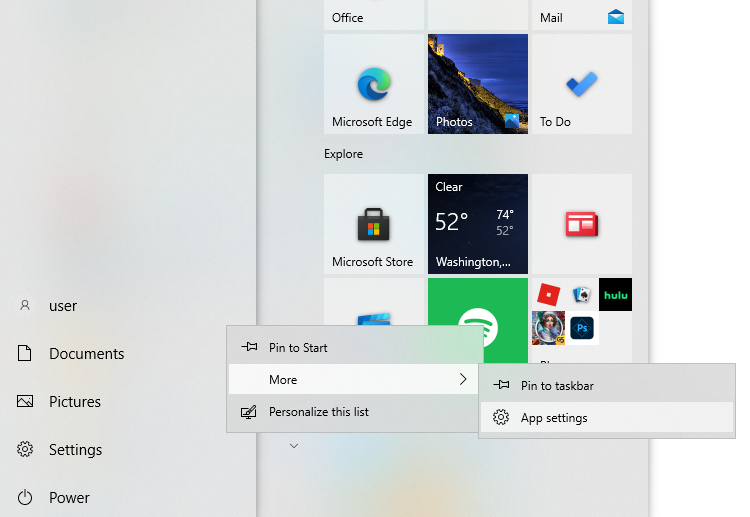Open the hulu icon
This screenshot has height=517, width=750.
pyautogui.click(x=616, y=295)
